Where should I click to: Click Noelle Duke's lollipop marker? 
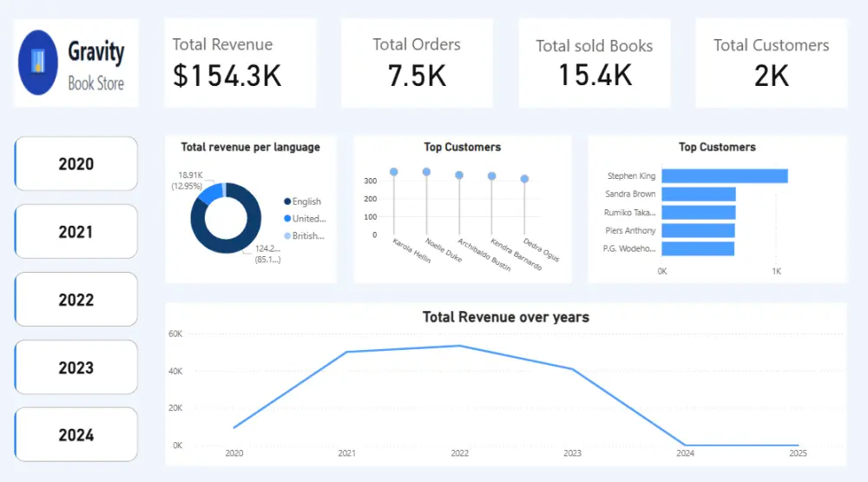[426, 172]
